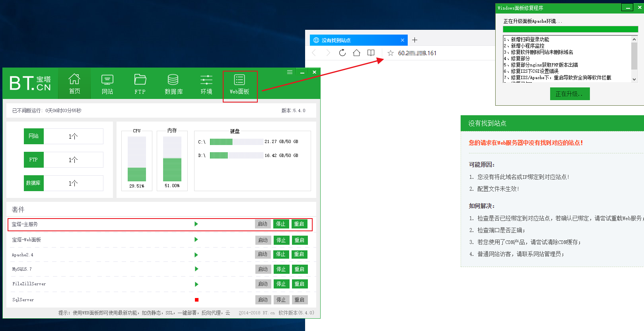Click 重启 for SqlServer
This screenshot has width=644, height=331.
pyautogui.click(x=300, y=300)
